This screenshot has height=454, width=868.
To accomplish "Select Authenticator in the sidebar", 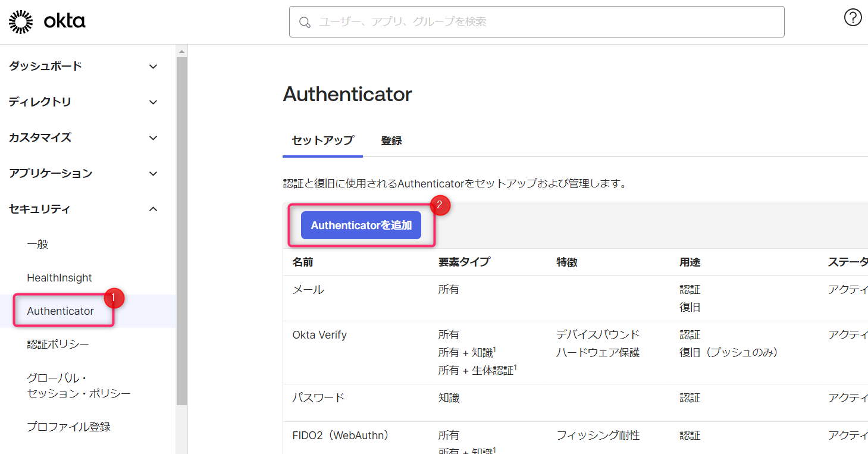I will 60,311.
